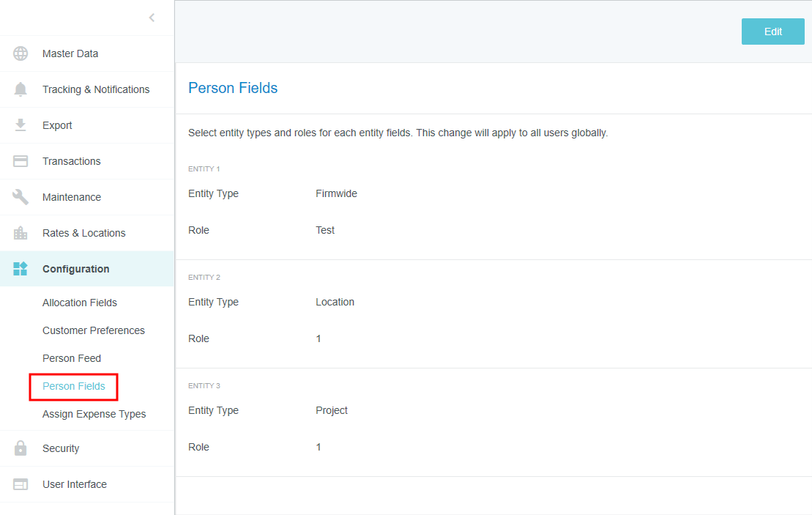This screenshot has height=515, width=812.
Task: Click the Transactions card icon
Action: (21, 161)
